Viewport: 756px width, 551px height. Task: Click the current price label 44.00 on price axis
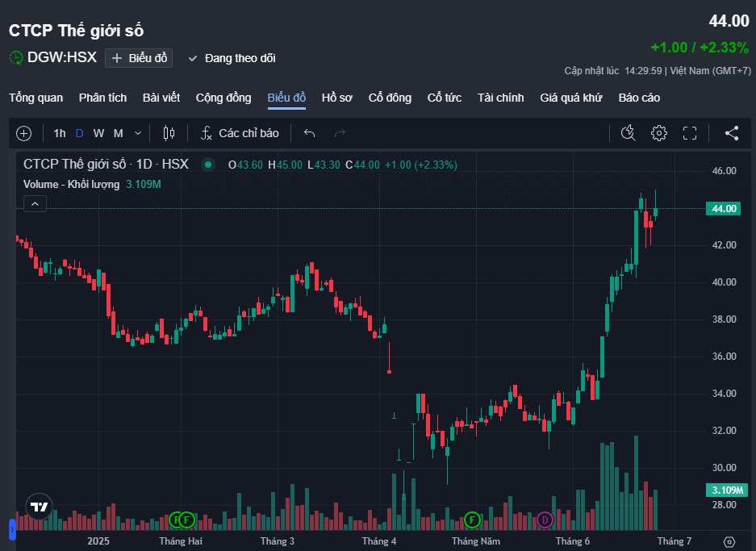(724, 209)
